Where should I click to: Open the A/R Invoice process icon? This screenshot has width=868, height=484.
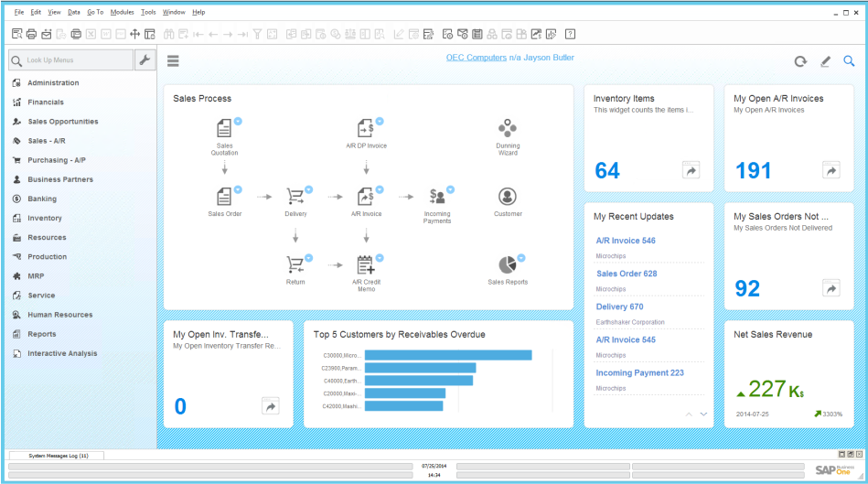365,197
